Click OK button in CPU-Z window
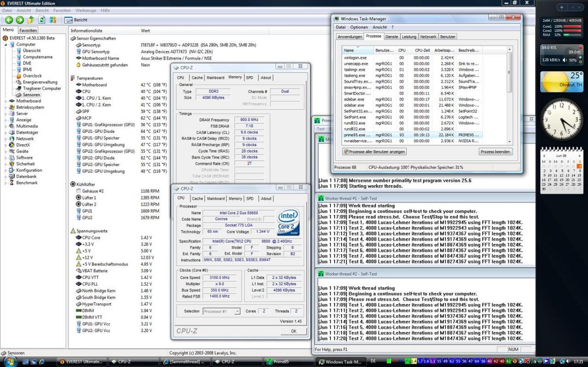The width and height of the screenshot is (588, 367). point(293,331)
